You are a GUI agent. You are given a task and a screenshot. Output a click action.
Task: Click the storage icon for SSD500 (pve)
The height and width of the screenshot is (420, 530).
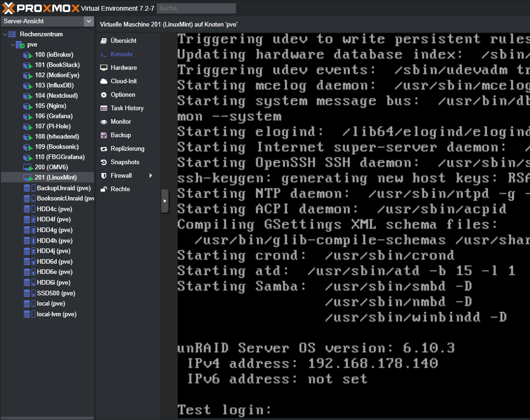(x=29, y=293)
